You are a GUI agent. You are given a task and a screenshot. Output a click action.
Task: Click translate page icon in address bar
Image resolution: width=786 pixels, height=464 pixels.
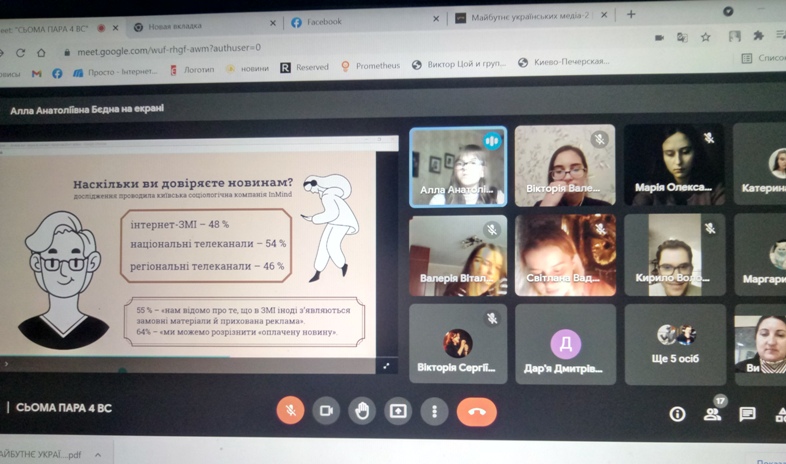[x=682, y=37]
